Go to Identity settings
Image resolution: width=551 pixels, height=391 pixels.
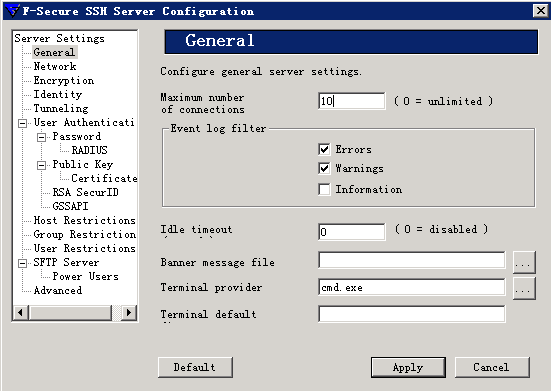[x=58, y=95]
